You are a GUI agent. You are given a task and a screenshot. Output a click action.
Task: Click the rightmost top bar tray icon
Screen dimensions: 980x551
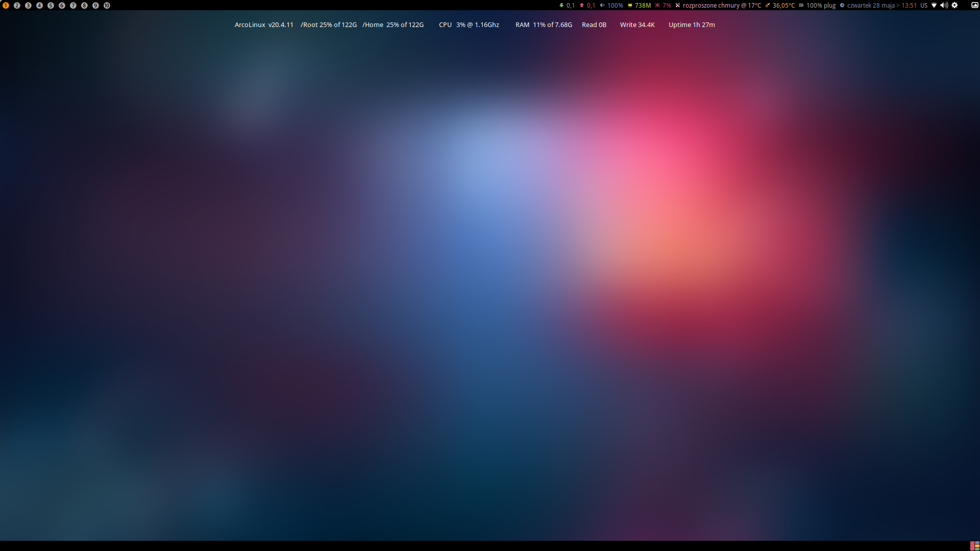[x=974, y=6]
